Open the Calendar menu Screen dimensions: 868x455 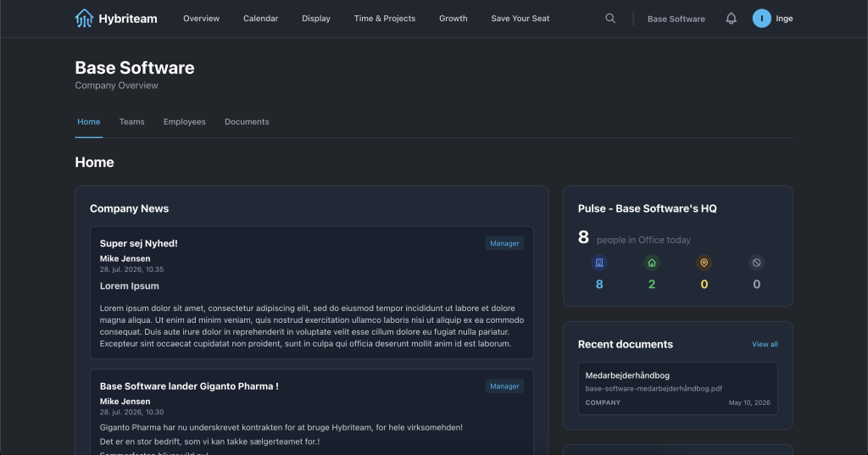pos(261,19)
